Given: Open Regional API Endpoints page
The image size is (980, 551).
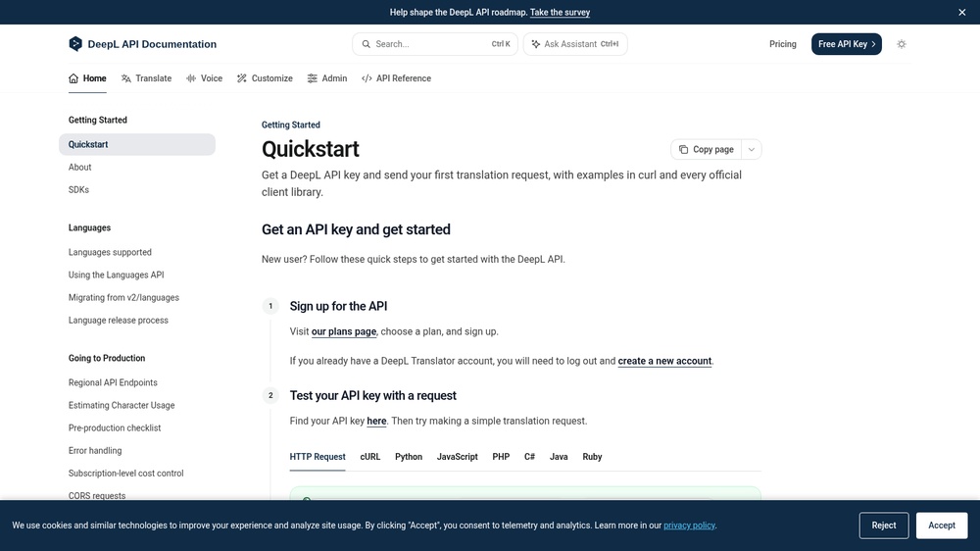Looking at the screenshot, I should click(113, 382).
